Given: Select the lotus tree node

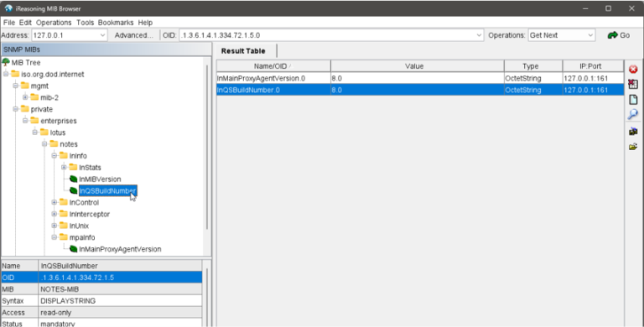Looking at the screenshot, I should pyautogui.click(x=58, y=132).
